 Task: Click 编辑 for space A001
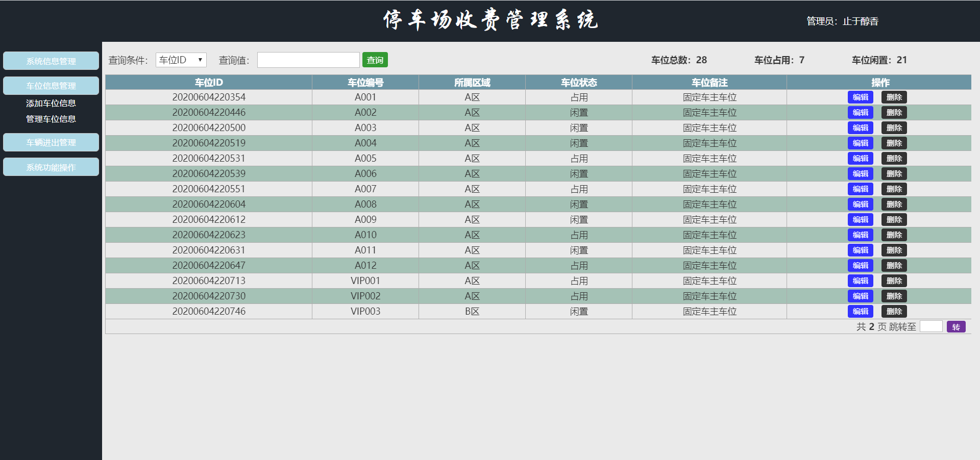click(x=861, y=97)
